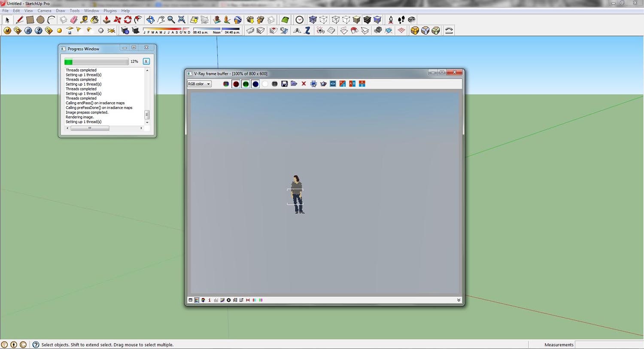Cancel render with progress X button
The image size is (644, 349).
point(146,61)
